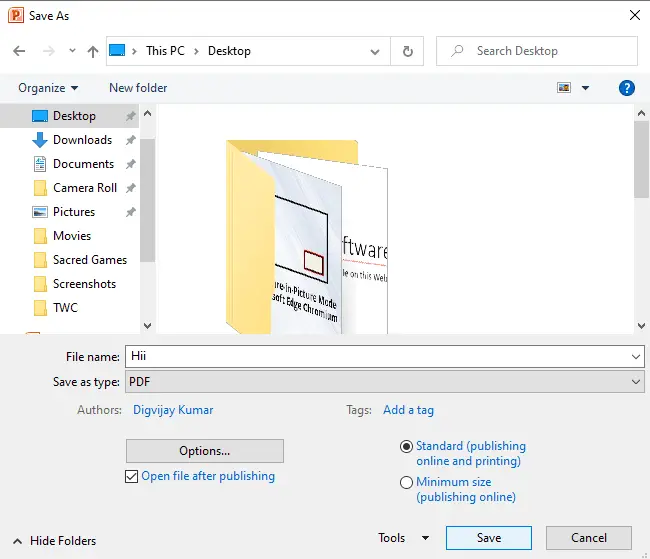This screenshot has width=650, height=559.
Task: Expand the address bar history dropdown
Action: (375, 51)
